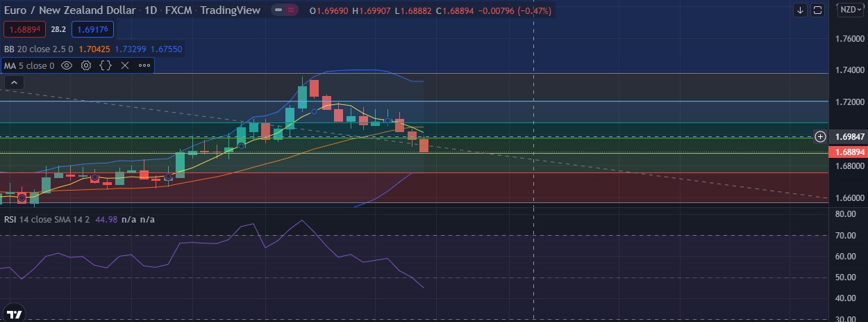Click the high price H1.69907
Image resolution: width=868 pixels, height=322 pixels.
pyautogui.click(x=372, y=10)
